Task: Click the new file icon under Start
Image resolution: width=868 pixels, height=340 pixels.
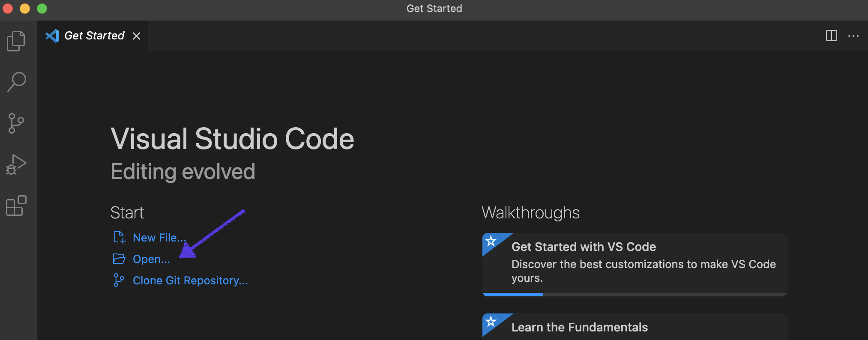Action: pos(119,238)
